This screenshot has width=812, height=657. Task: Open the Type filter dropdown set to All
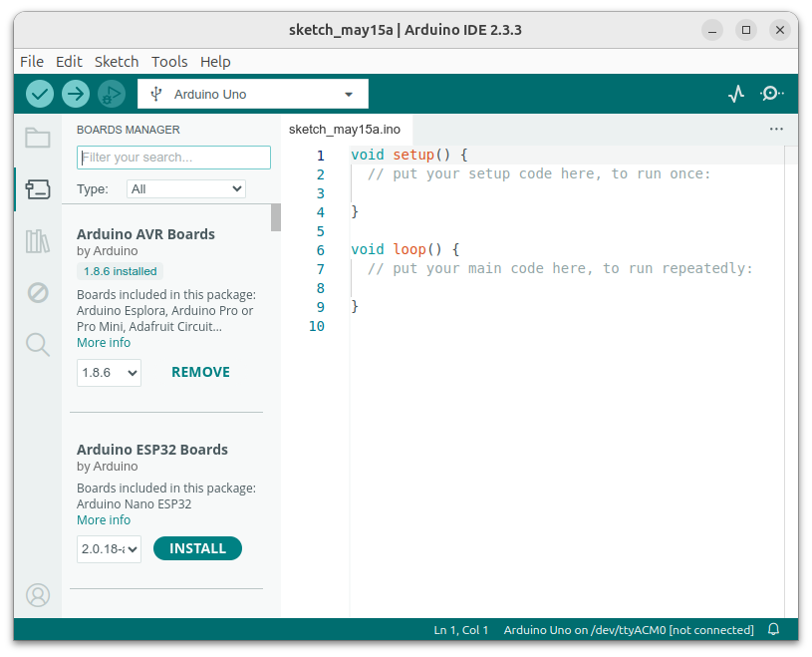186,189
